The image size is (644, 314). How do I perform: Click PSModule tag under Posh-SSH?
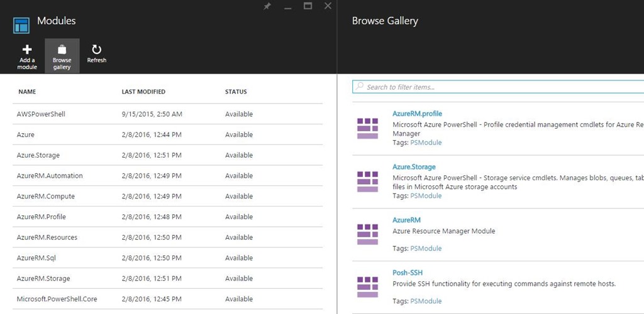[x=426, y=301]
